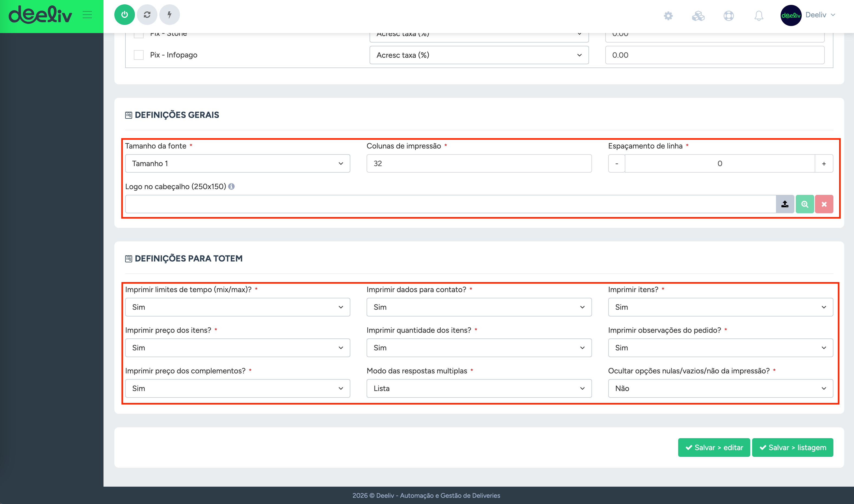The image size is (854, 504).
Task: Click the refresh sync icon
Action: (147, 15)
